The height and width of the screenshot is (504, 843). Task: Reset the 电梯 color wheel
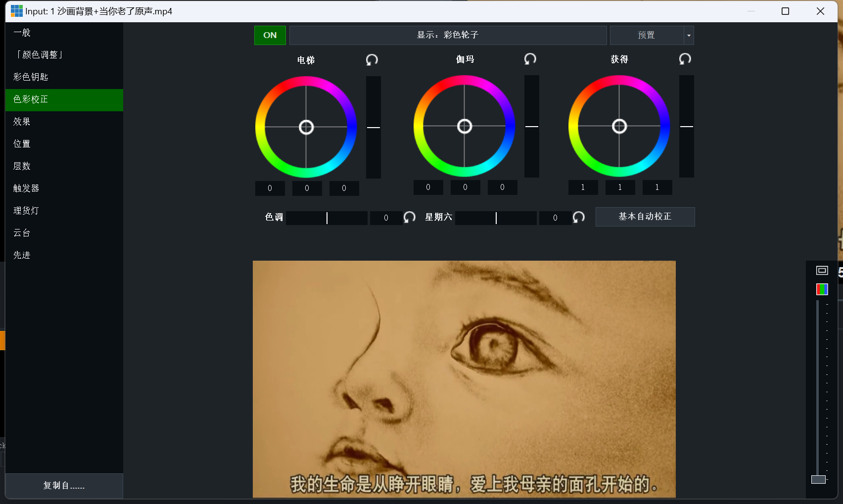click(x=372, y=60)
